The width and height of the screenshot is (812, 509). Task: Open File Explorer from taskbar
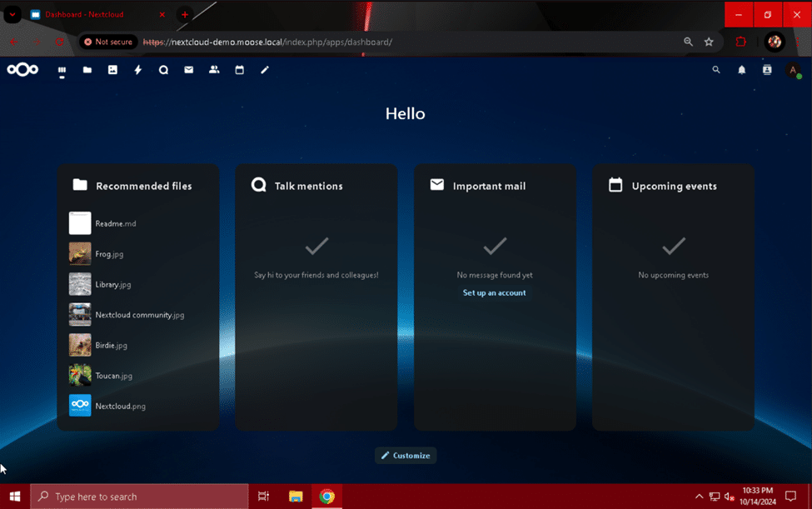[x=296, y=496]
